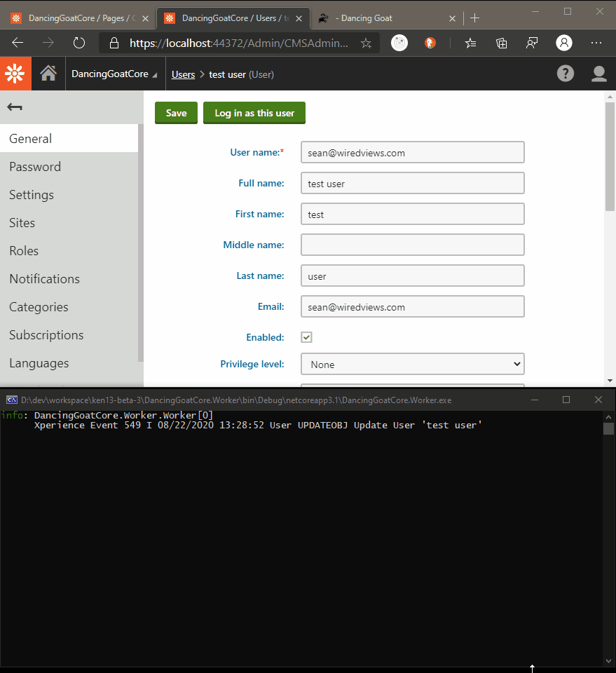Open the browser Favorites list icon

point(470,43)
